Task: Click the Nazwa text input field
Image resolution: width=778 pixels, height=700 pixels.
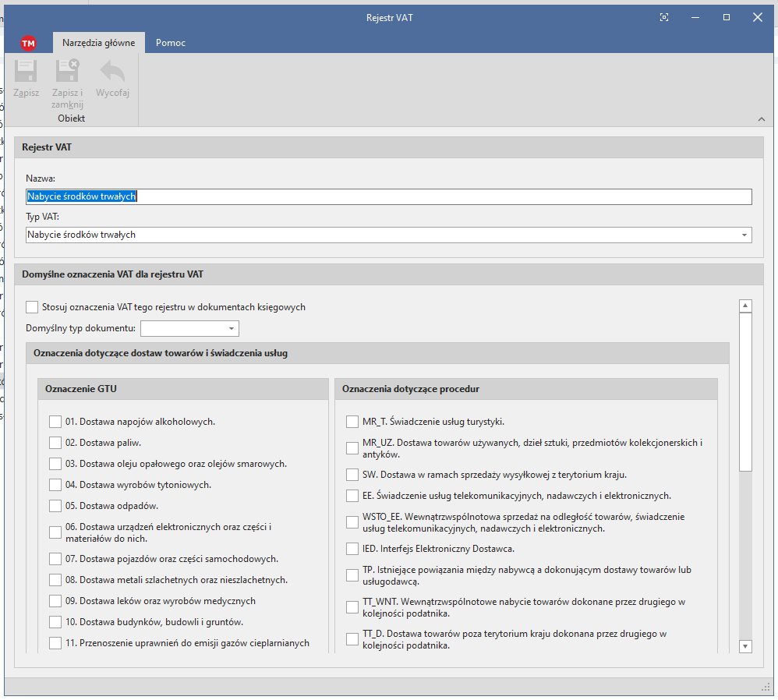Action: 388,196
